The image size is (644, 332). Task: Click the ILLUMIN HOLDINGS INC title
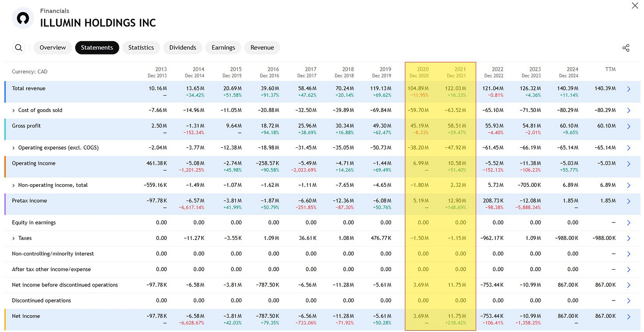(98, 23)
